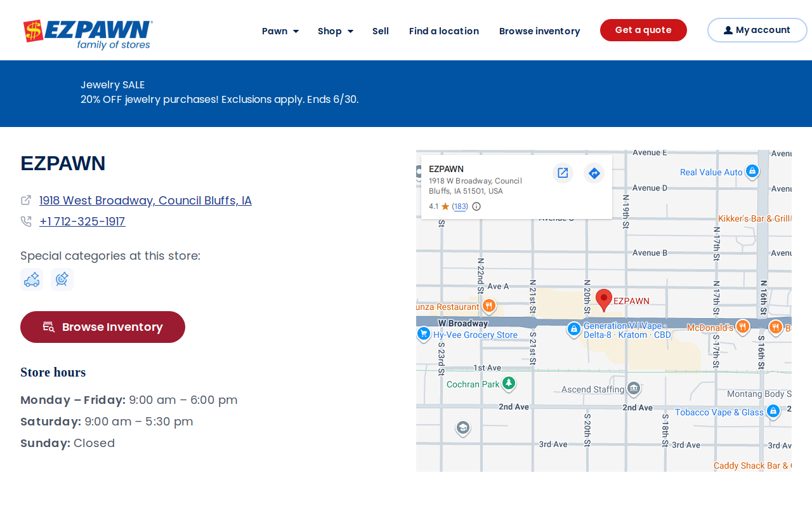This screenshot has height=508, width=812.
Task: Click the red Browse Inventory button
Action: point(103,327)
